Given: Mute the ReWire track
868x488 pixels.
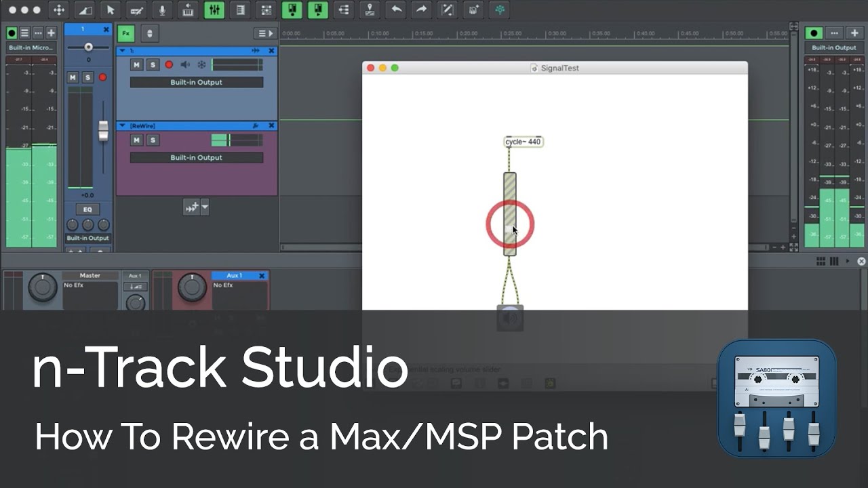Looking at the screenshot, I should pos(137,140).
